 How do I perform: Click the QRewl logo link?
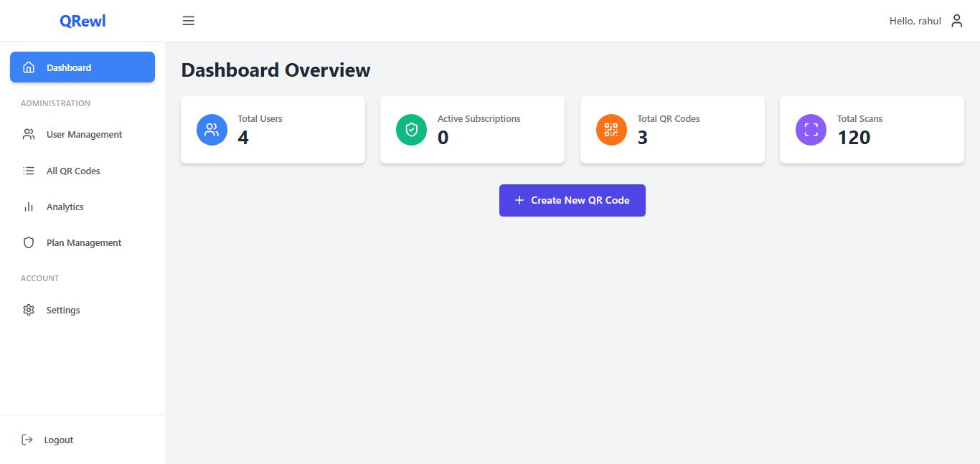[x=83, y=21]
